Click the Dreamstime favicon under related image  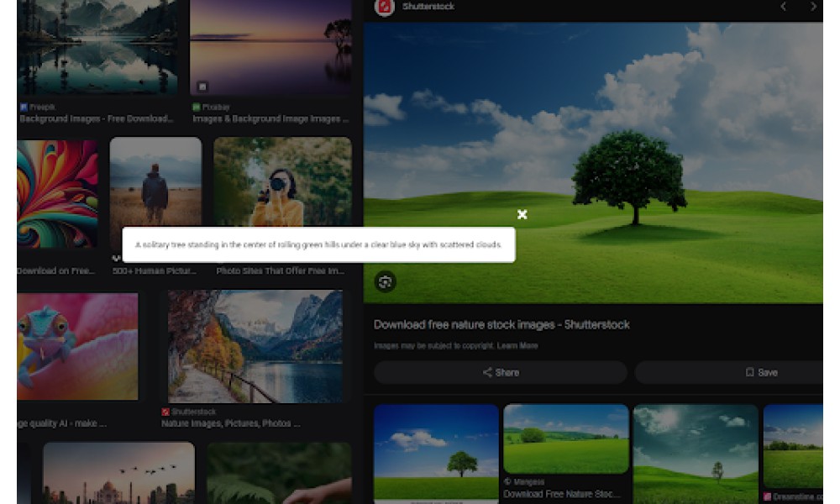pos(767,497)
